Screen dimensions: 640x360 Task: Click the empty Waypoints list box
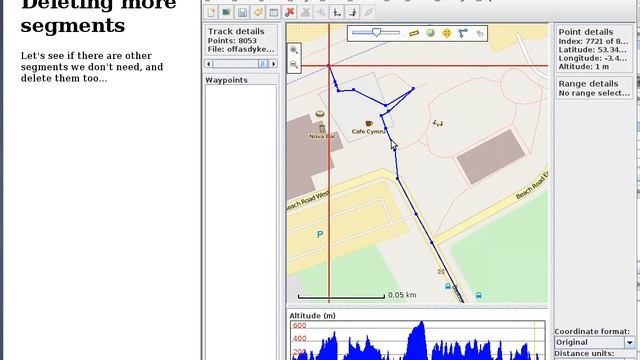click(x=241, y=222)
